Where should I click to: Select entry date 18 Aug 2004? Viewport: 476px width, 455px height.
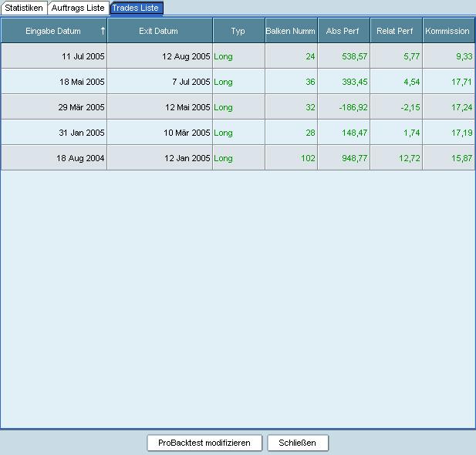[80, 158]
